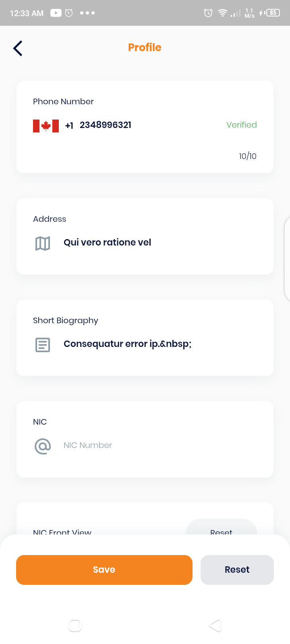
Task: Open the Canada flag country selector
Action: click(x=46, y=126)
